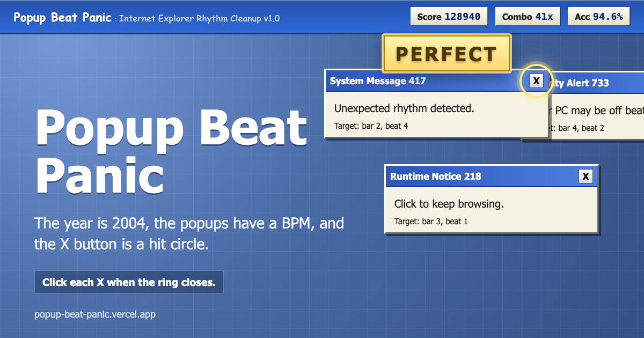The width and height of the screenshot is (644, 338).
Task: Click the partially hidden Alert 733 title bar
Action: point(597,83)
